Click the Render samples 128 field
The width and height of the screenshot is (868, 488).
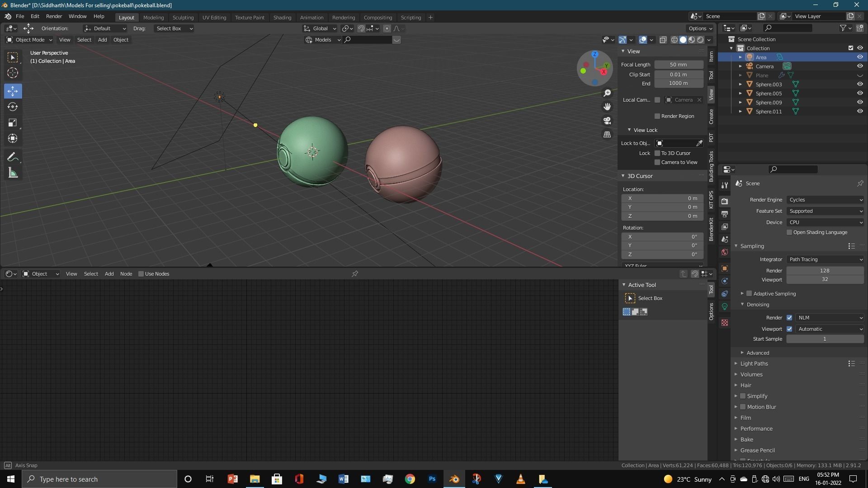click(x=825, y=271)
